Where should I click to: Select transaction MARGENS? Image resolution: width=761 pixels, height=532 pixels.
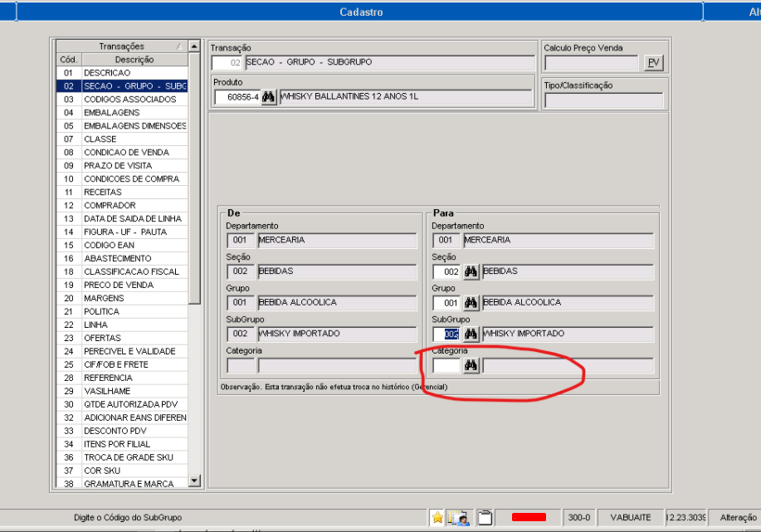[x=122, y=298]
